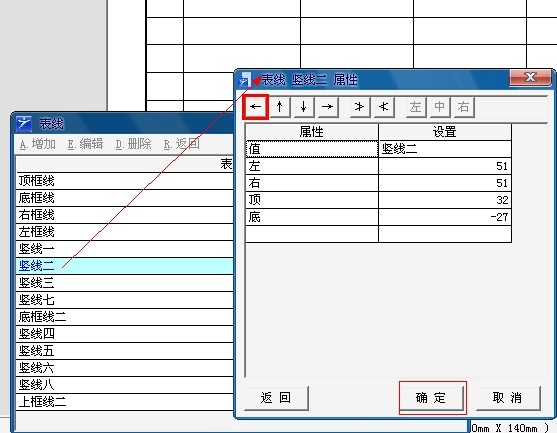Click the 取消 button
Screen dimensions: 557x433
point(508,397)
